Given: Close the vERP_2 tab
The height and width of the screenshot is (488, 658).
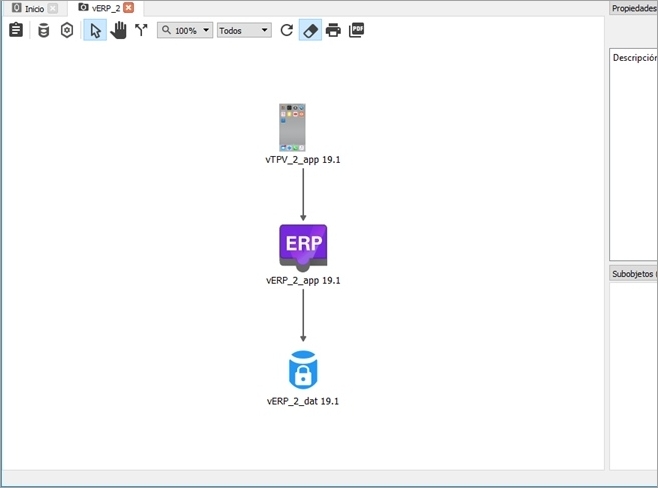Looking at the screenshot, I should tap(129, 8).
